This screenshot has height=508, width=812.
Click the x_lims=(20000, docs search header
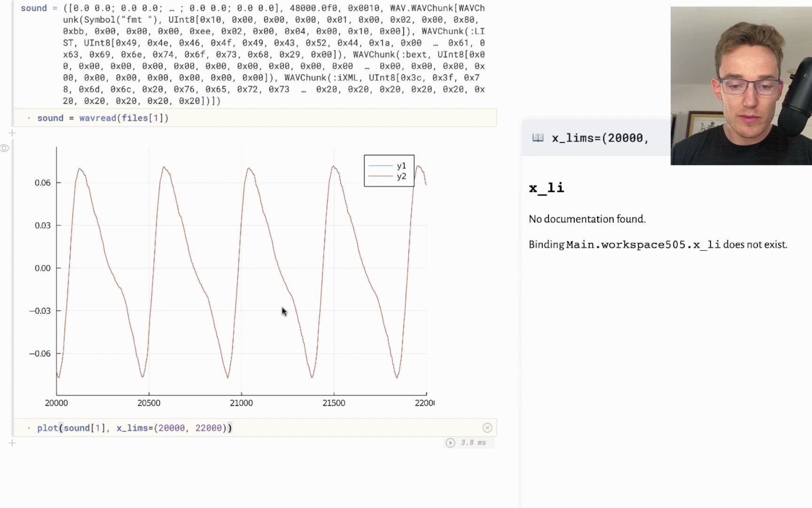pyautogui.click(x=600, y=138)
